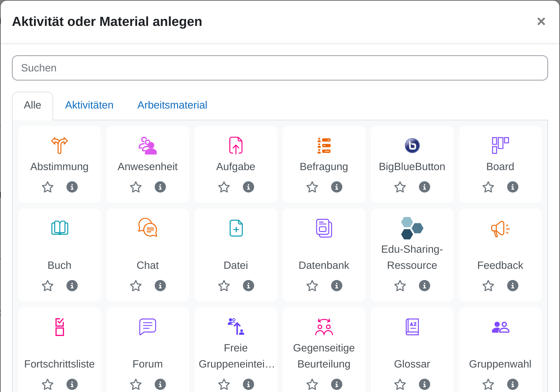Image resolution: width=560 pixels, height=392 pixels.
Task: Show info for Datei
Action: tap(248, 286)
